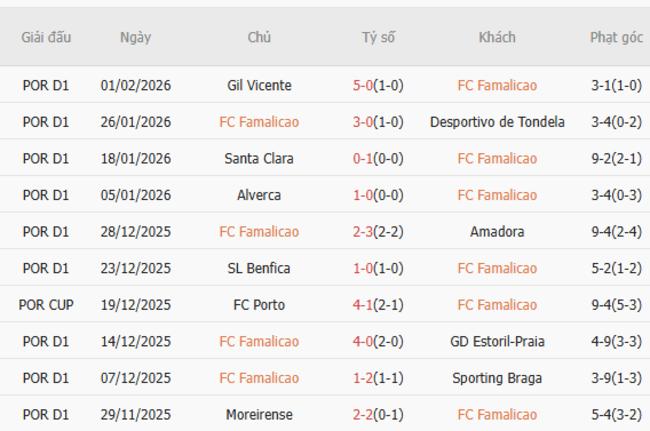The image size is (650, 431).
Task: Select the 4-9(3-3) corner kick stat
Action: click(x=616, y=341)
